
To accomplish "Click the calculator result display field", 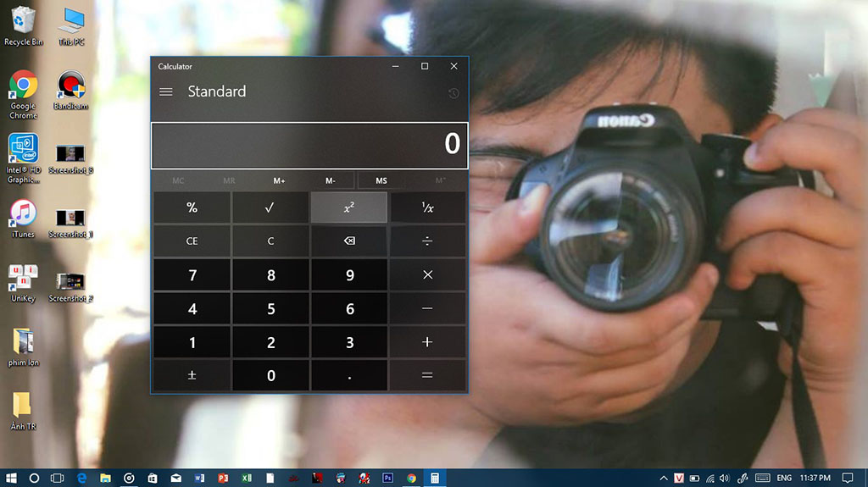I will [309, 145].
